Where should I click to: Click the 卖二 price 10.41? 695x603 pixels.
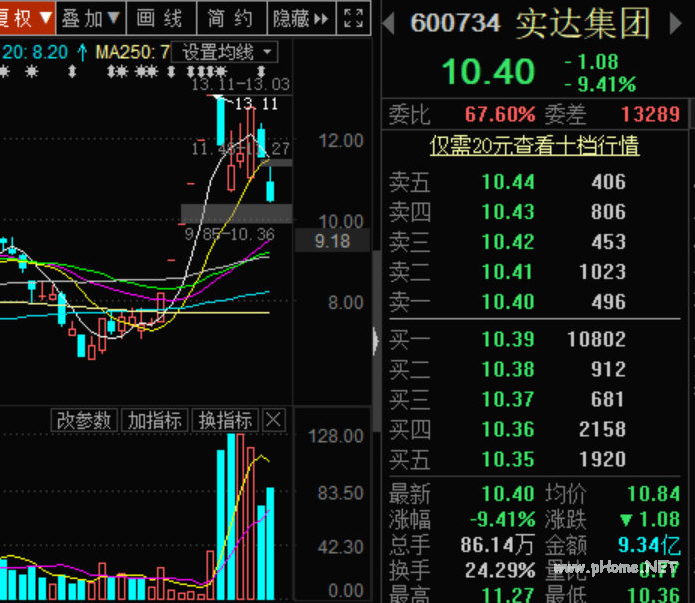(508, 272)
